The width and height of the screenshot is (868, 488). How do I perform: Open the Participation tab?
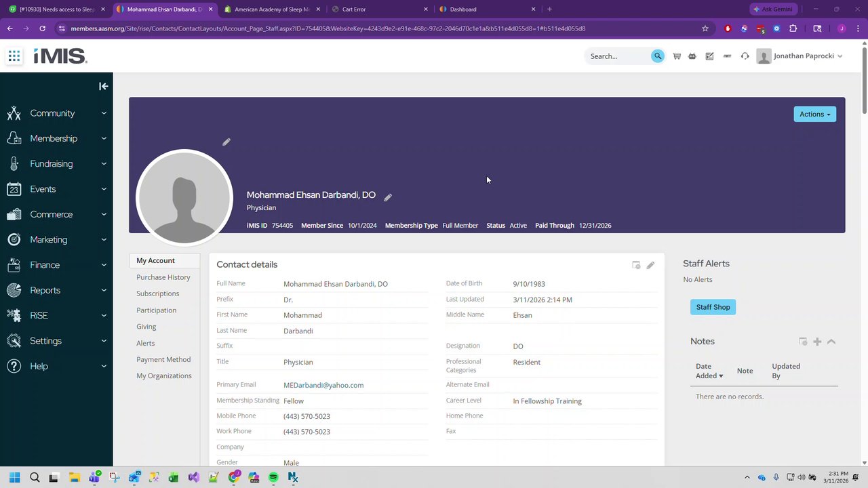156,310
